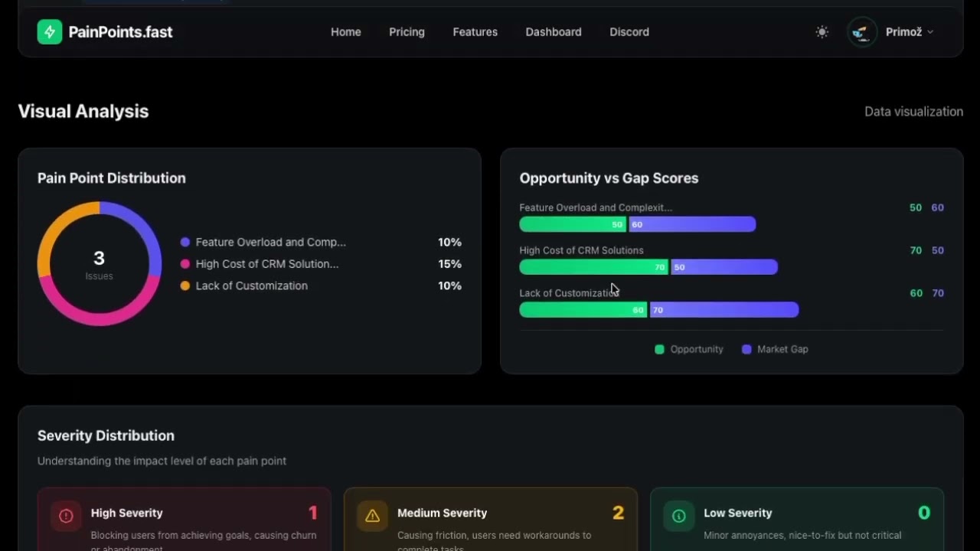
Task: Click the 'Feature Overload and Complexit...' bar label
Action: (x=596, y=207)
